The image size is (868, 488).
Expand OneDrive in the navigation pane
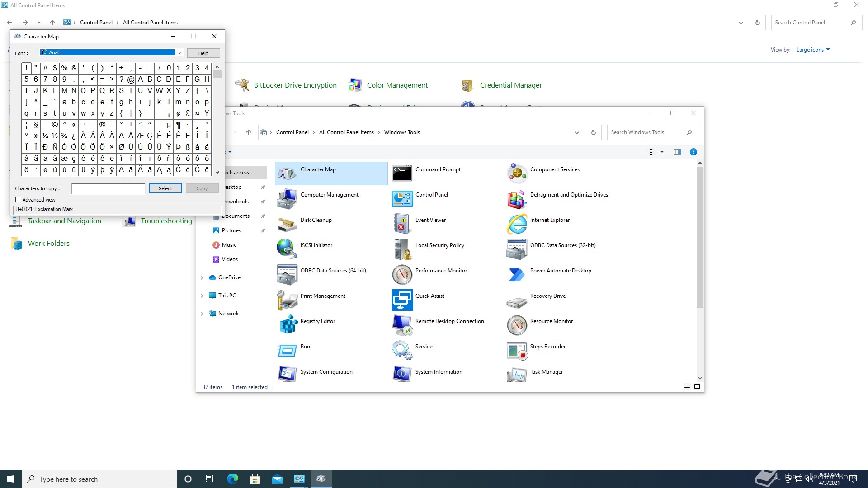coord(202,277)
